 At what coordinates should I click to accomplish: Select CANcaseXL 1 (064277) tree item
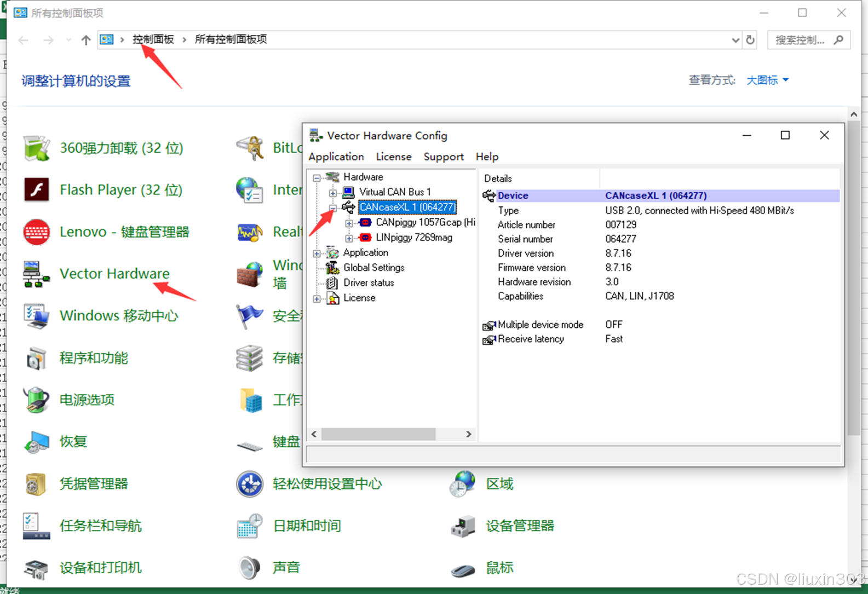tap(407, 207)
